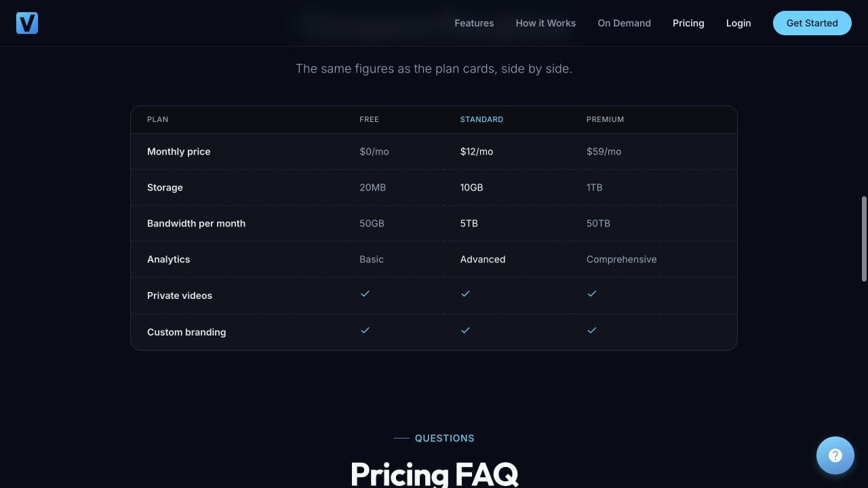Click the Login link
The image size is (868, 488).
(738, 23)
